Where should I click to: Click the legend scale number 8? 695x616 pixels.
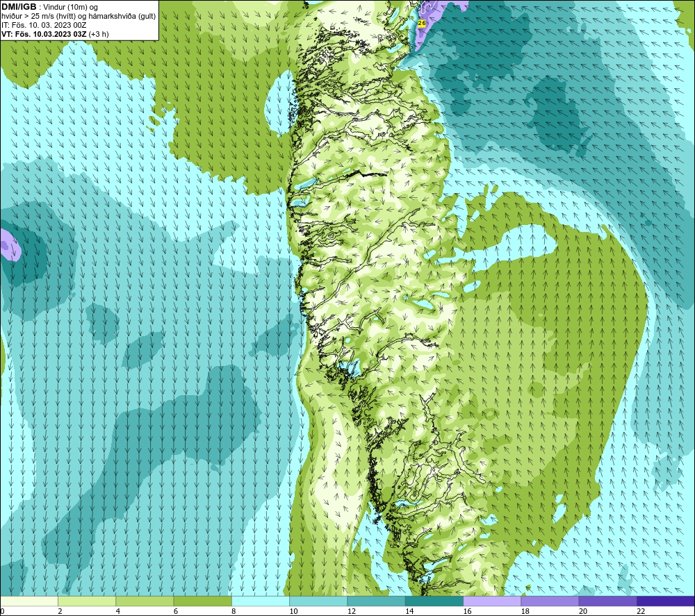tap(234, 611)
